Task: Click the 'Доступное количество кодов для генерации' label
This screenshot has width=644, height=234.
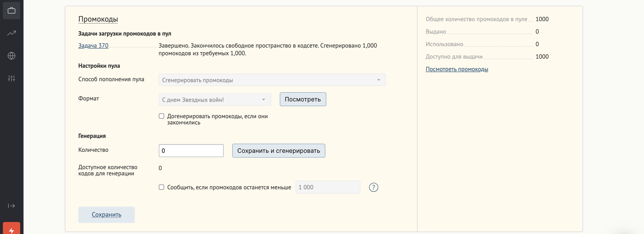Action: click(108, 170)
